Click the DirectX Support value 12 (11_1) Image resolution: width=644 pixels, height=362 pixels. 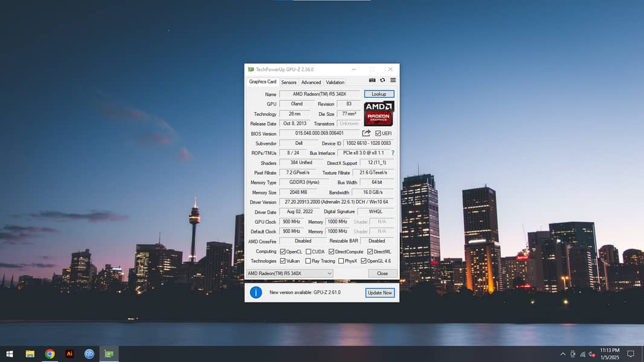(x=376, y=163)
